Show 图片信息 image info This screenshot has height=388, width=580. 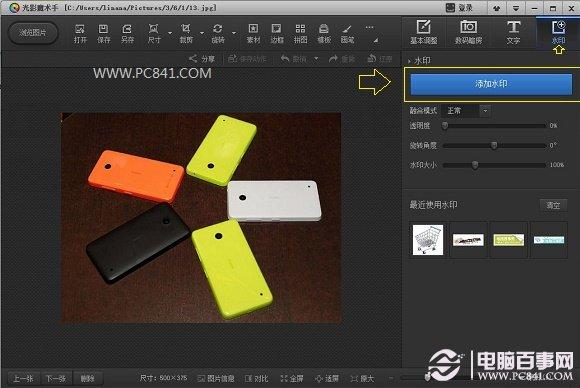tap(216, 378)
